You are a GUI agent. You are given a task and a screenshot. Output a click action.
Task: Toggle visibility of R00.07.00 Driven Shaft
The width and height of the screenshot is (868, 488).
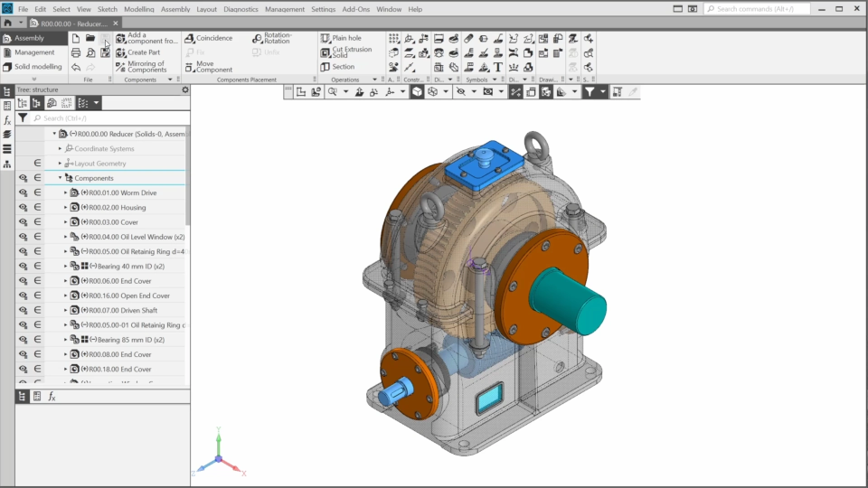pos(23,310)
